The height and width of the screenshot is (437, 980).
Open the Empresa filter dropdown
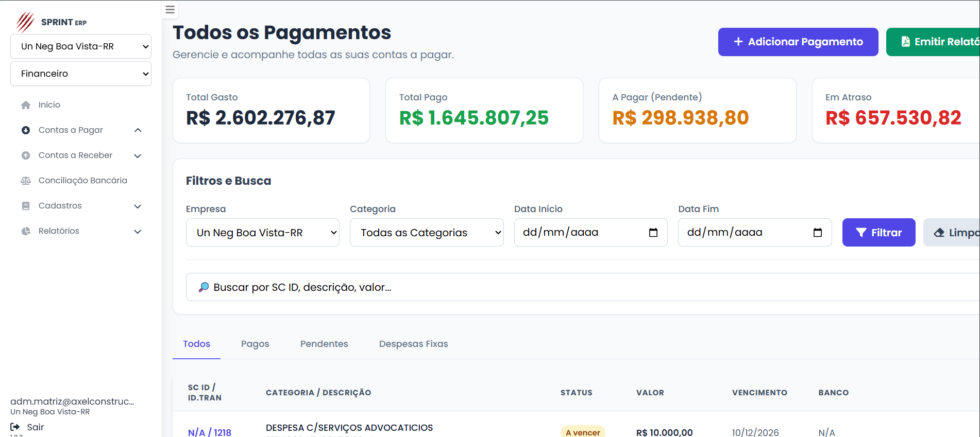click(262, 233)
